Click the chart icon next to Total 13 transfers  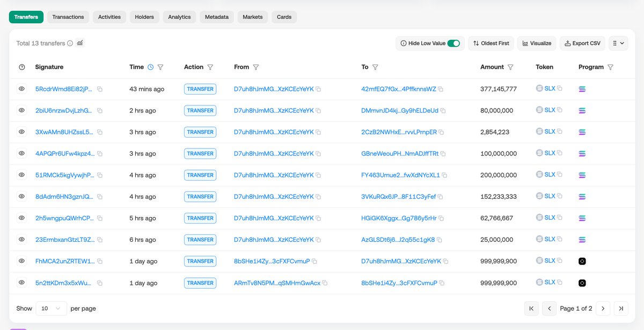point(80,43)
